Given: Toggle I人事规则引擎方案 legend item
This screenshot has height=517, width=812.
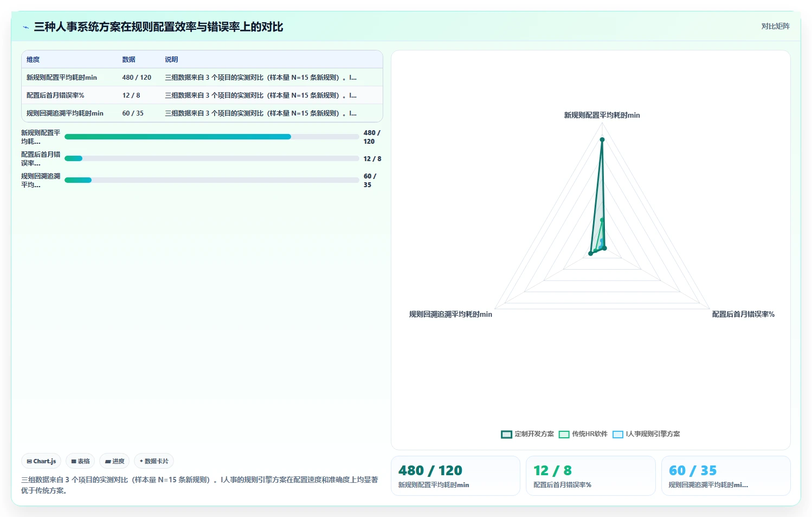Looking at the screenshot, I should coord(646,434).
